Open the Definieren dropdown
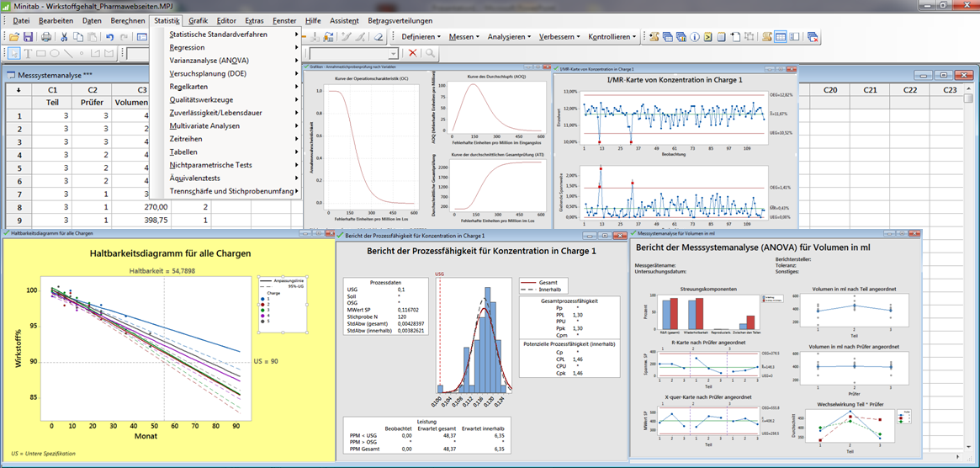Screen dimensions: 980x468 (x=422, y=36)
